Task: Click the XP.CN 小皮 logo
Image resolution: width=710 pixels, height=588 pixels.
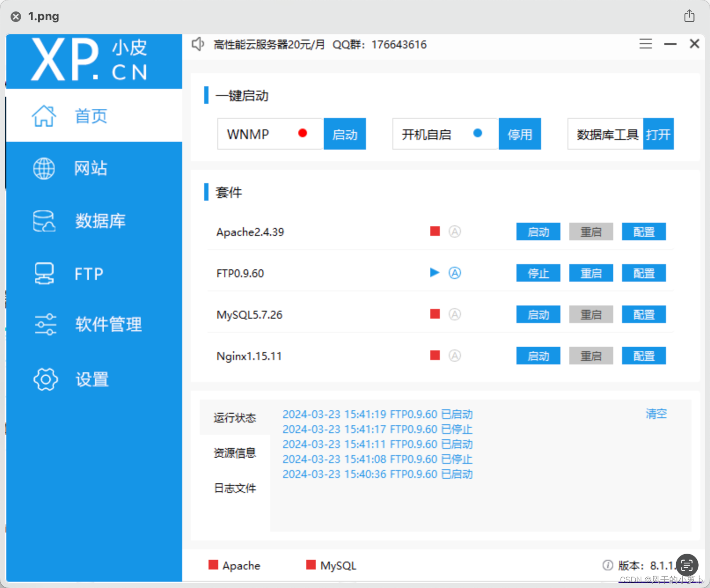Action: tap(89, 60)
